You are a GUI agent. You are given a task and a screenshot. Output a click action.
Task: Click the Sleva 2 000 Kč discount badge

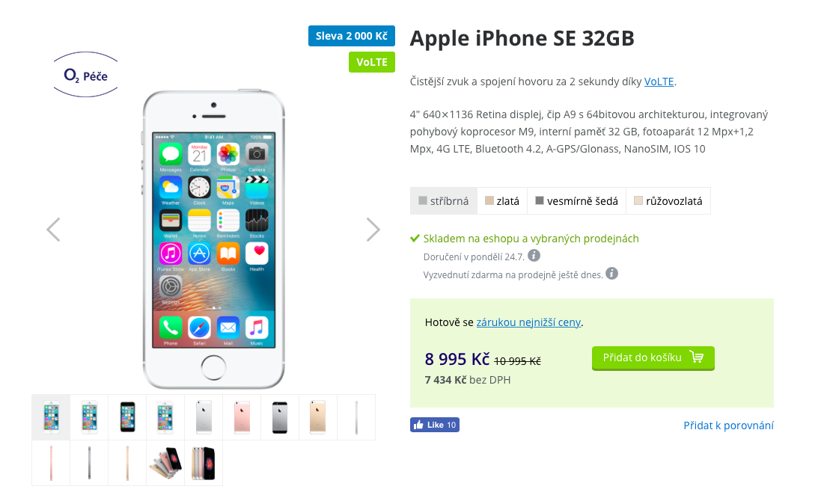352,36
